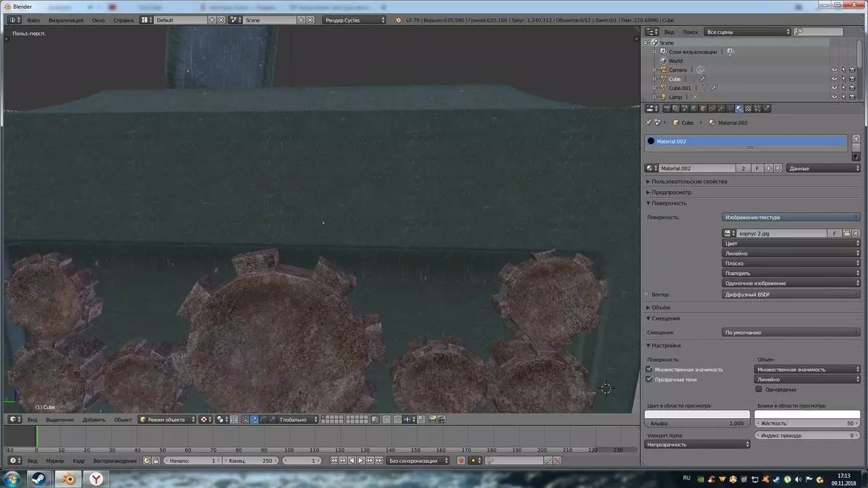Toggle Cube selectability arrow in outliner
The image size is (868, 488).
[x=844, y=79]
